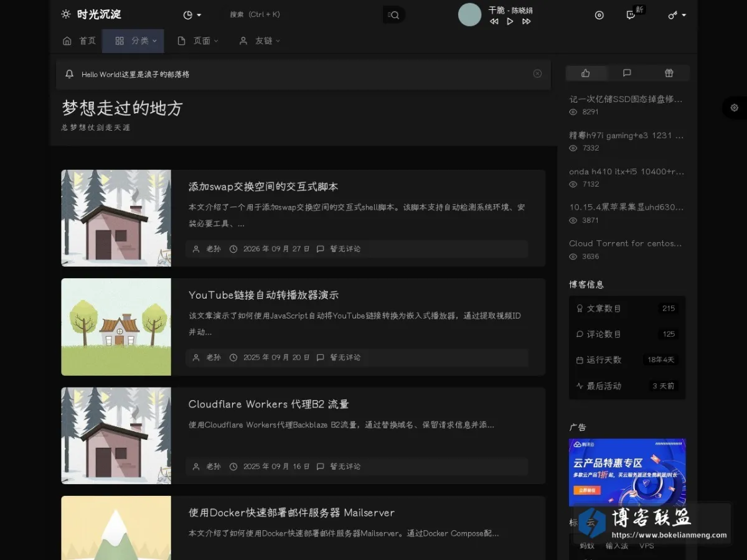Expand the 分类 categories menu
Viewport: 747px width, 560px height.
[133, 41]
